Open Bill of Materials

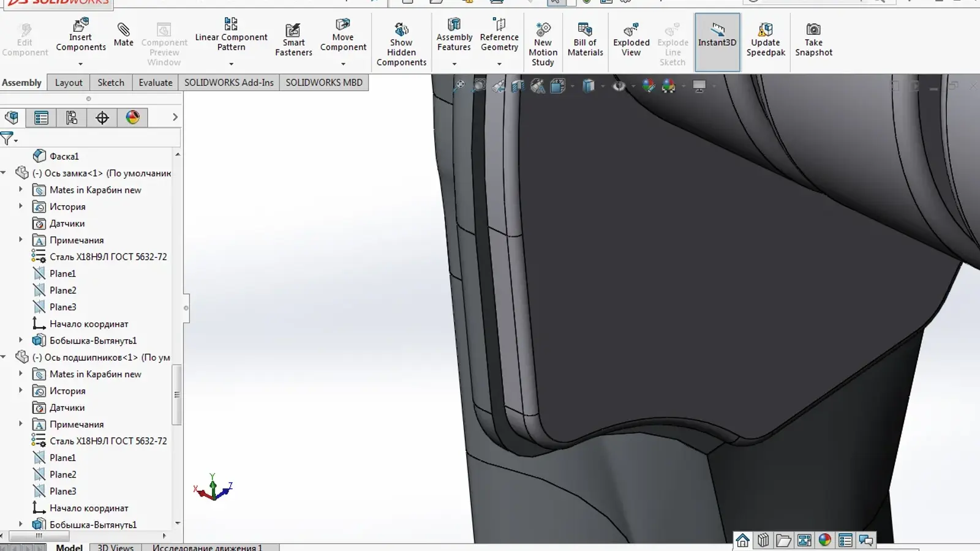pos(585,40)
